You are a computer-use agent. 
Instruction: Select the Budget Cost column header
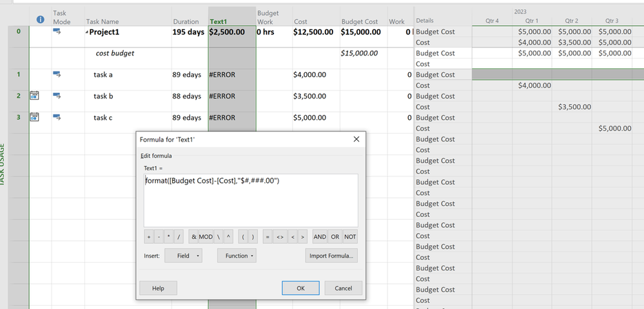[x=364, y=16]
